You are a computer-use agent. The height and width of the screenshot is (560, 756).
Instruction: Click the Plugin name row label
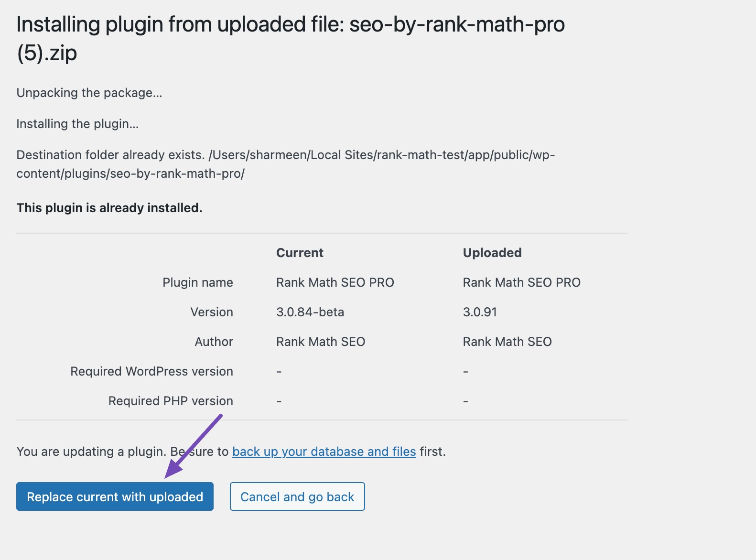pyautogui.click(x=198, y=282)
